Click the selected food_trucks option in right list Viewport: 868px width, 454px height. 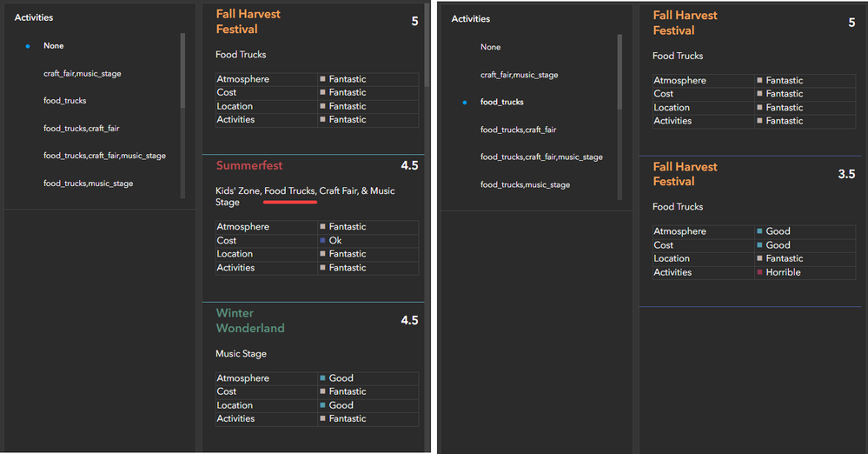coord(502,103)
